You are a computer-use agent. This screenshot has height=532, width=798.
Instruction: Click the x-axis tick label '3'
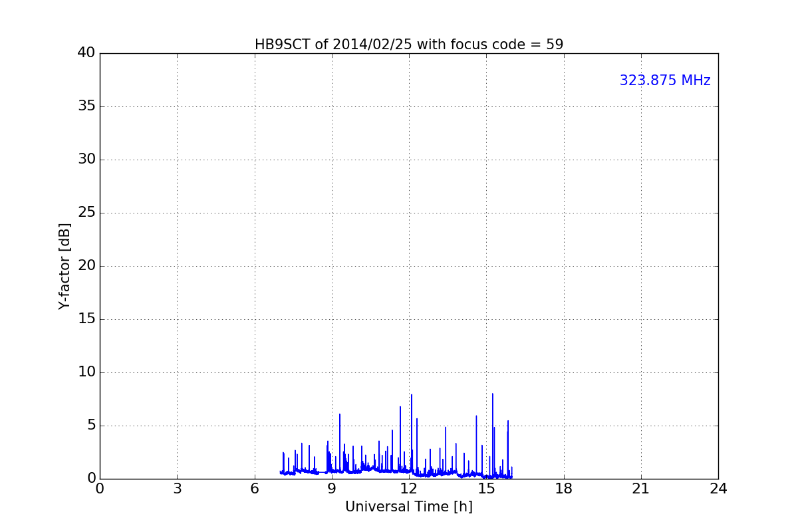coord(177,489)
